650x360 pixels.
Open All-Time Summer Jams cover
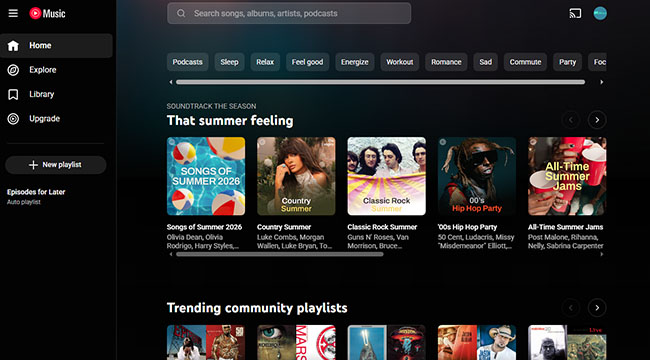coord(567,176)
